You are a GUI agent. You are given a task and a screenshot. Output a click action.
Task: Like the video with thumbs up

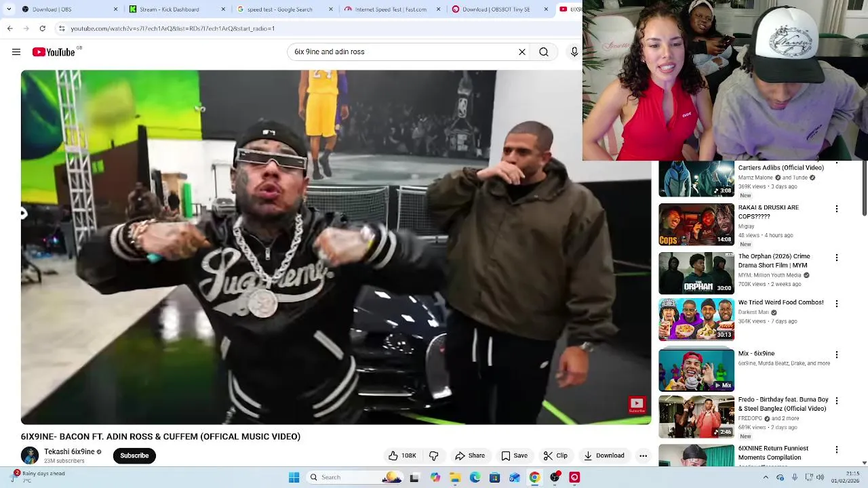click(x=394, y=455)
